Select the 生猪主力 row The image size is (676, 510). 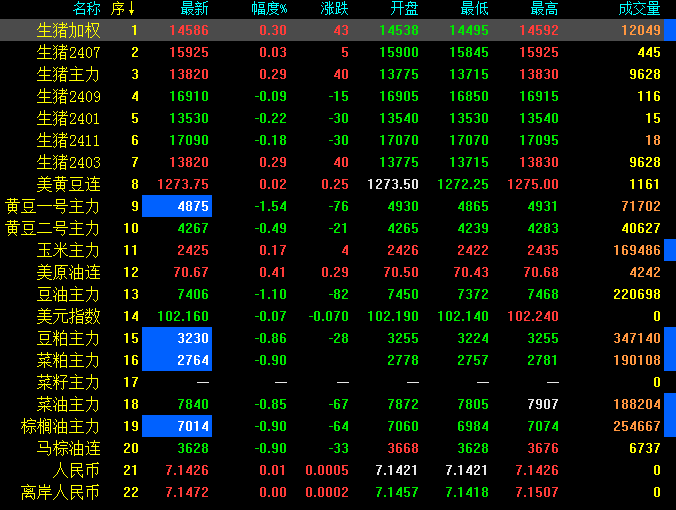[338, 74]
